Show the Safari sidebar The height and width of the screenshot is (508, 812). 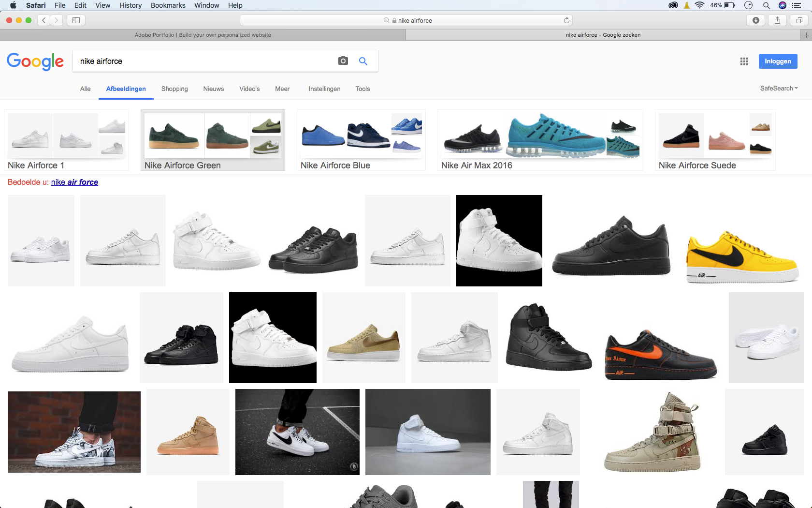click(x=76, y=20)
